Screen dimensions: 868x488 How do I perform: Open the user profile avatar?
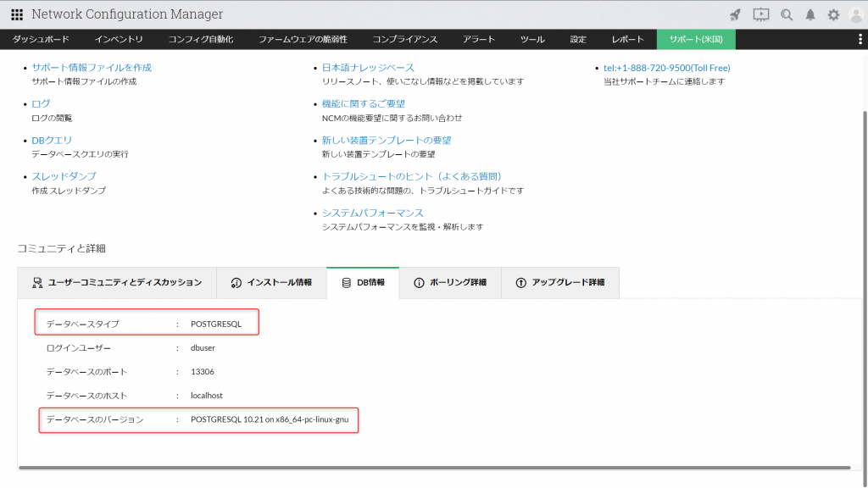[x=857, y=15]
